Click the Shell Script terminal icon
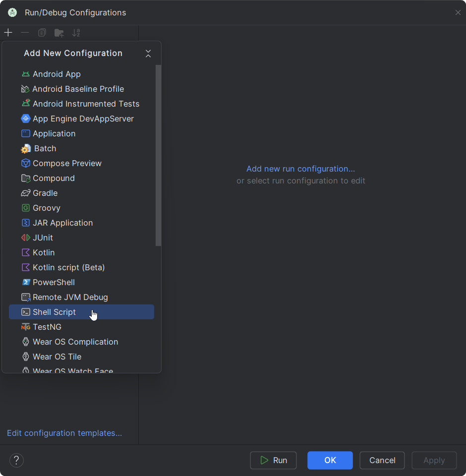This screenshot has width=466, height=476. (26, 312)
